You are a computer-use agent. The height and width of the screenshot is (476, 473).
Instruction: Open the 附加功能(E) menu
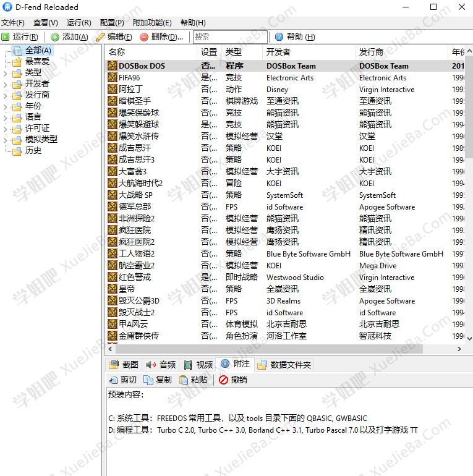(x=152, y=23)
